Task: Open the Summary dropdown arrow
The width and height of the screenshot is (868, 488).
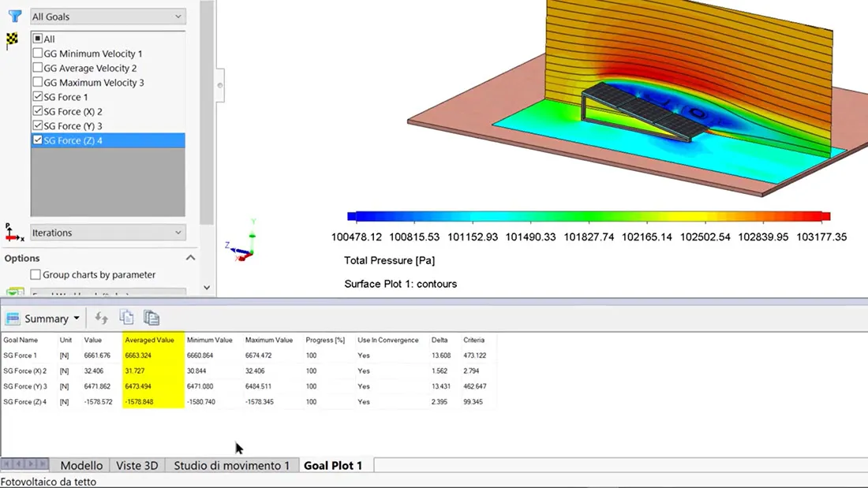Action: (x=77, y=319)
